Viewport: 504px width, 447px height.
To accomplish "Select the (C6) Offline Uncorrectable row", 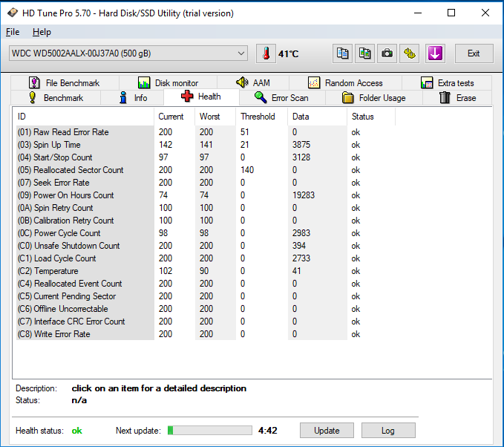I will click(x=206, y=309).
